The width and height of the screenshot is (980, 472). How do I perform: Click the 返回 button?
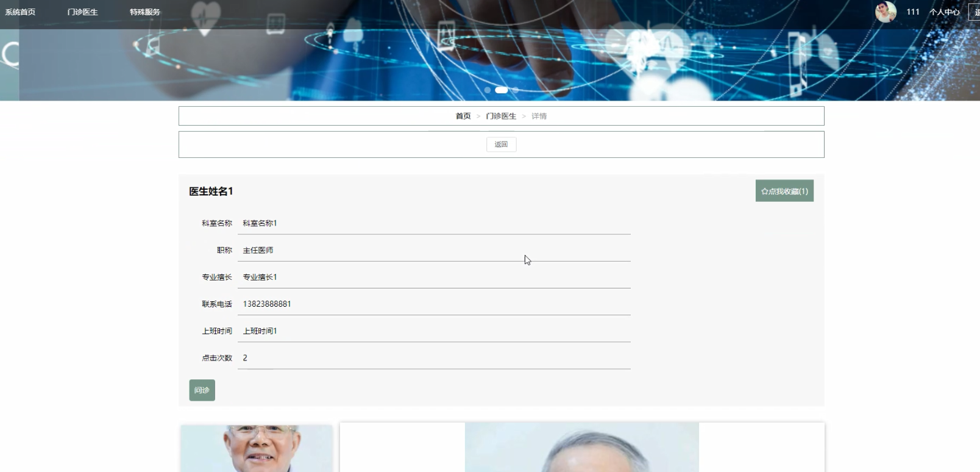click(501, 145)
